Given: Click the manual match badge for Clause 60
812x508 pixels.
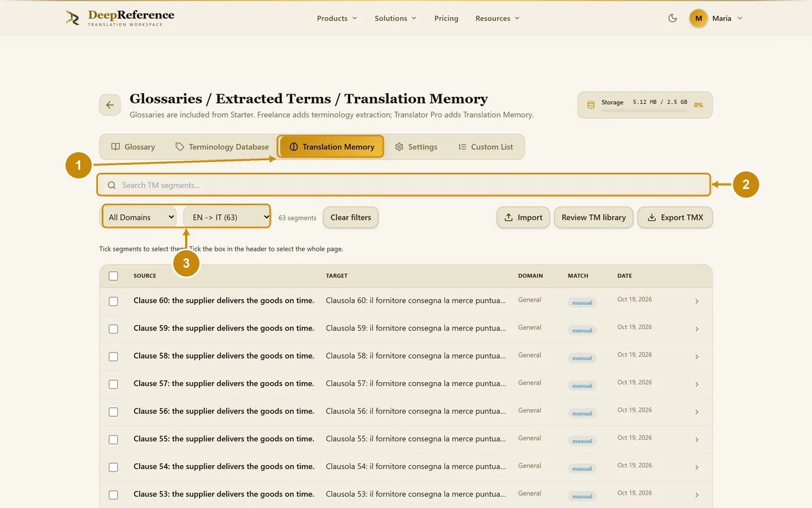Looking at the screenshot, I should [x=582, y=302].
